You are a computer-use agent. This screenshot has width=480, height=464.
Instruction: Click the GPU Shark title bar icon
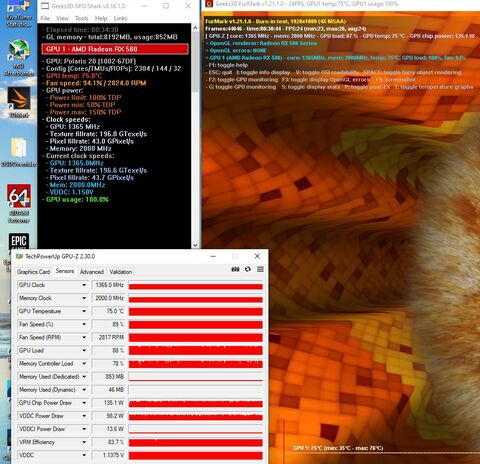pos(45,6)
